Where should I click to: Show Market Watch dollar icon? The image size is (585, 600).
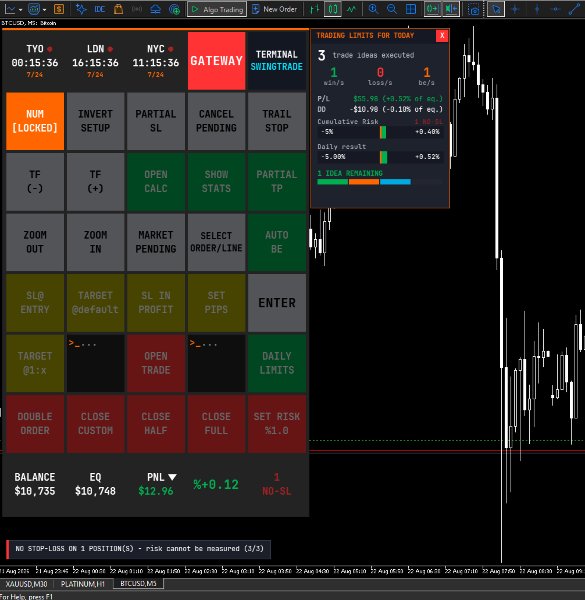[59, 9]
